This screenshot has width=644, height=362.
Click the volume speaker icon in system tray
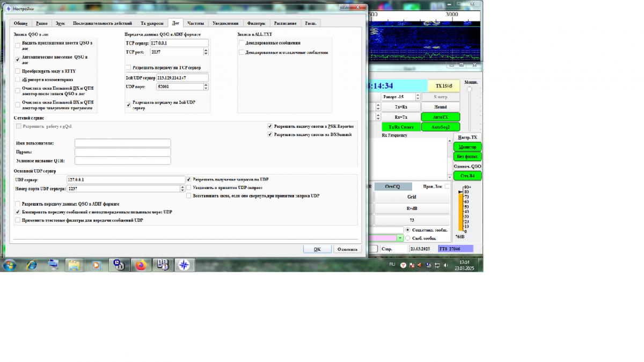pyautogui.click(x=445, y=265)
